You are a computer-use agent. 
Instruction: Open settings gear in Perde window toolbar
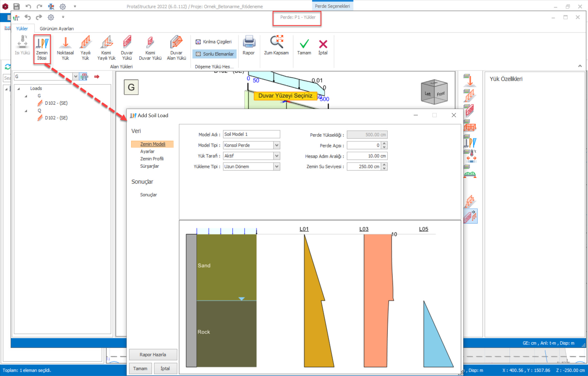51,17
